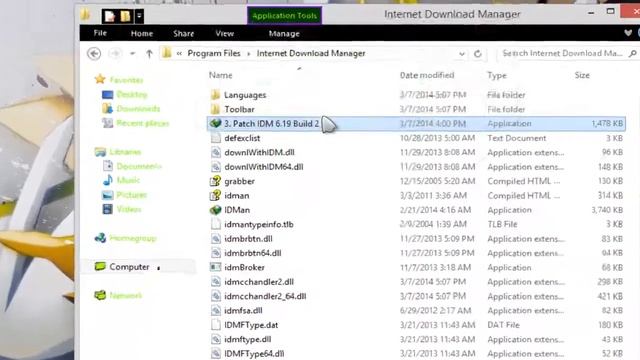Expand the breadcrumb arrow after Program Files
The height and width of the screenshot is (360, 640).
(x=249, y=54)
